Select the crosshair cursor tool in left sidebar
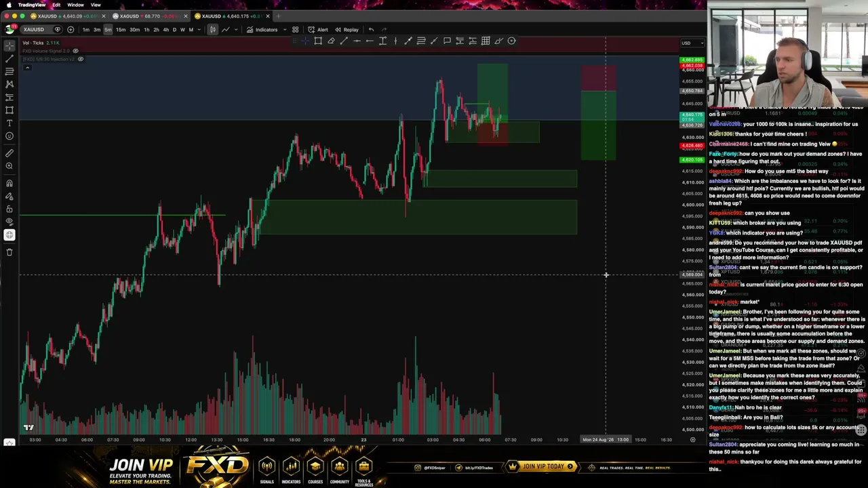The image size is (868, 488). point(9,45)
